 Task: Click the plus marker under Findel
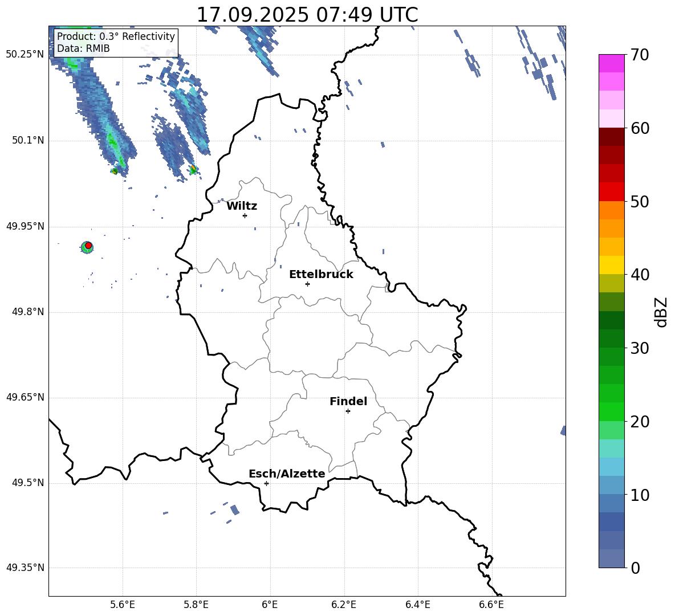(x=348, y=411)
